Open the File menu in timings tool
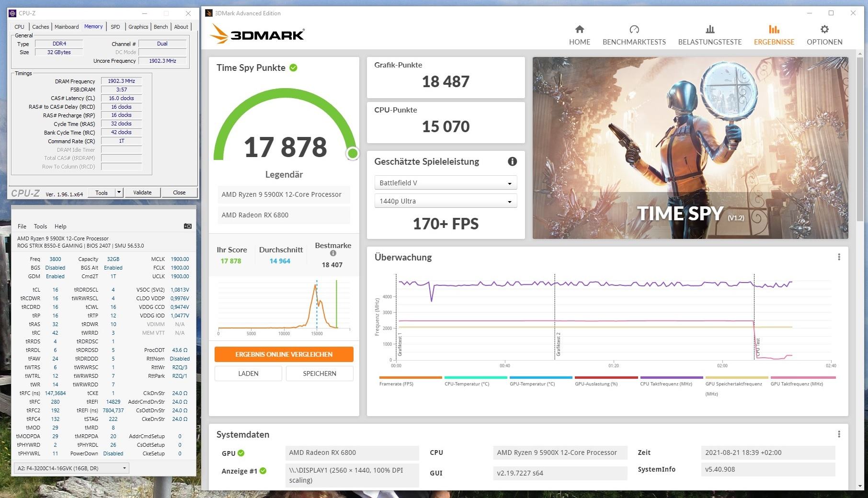 click(x=22, y=226)
